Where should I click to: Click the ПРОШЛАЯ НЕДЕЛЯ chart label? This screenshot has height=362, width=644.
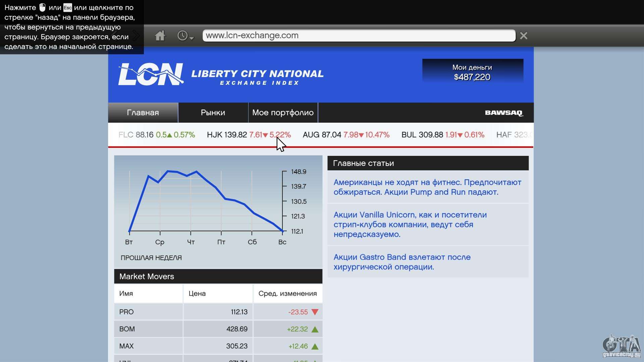coord(151,258)
